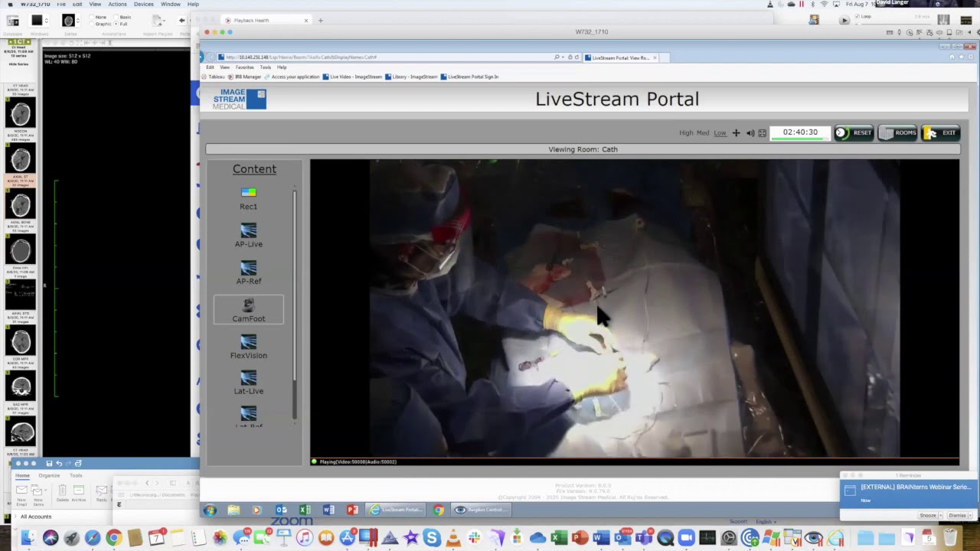Select Rec1 content source

[x=248, y=198]
